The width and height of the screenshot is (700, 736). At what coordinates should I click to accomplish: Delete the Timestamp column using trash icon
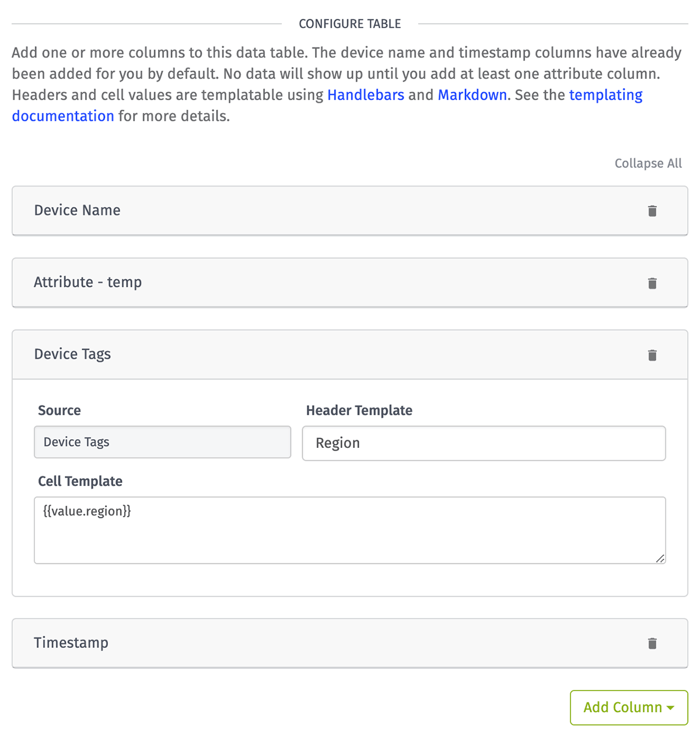click(x=652, y=643)
